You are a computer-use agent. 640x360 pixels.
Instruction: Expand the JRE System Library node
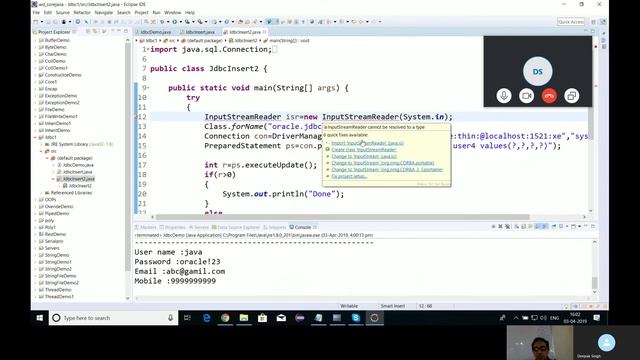(x=42, y=144)
